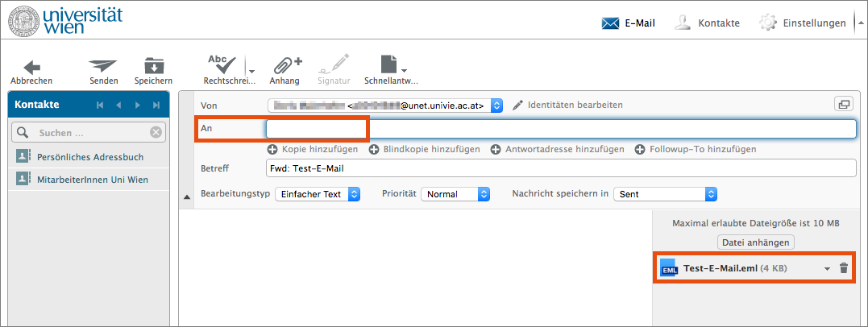Open Einstellungen settings tab
The width and height of the screenshot is (868, 327).
[x=803, y=23]
